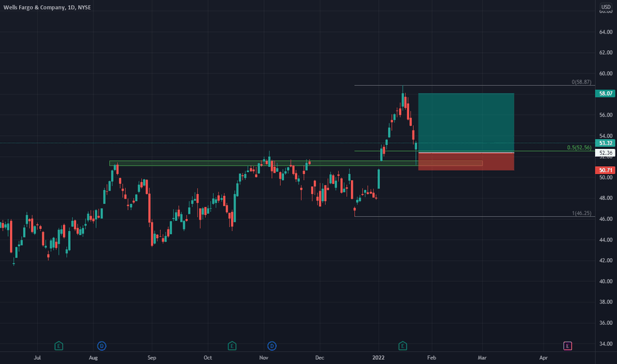Select the Fibonacci 1(46.25) level label

pyautogui.click(x=581, y=213)
